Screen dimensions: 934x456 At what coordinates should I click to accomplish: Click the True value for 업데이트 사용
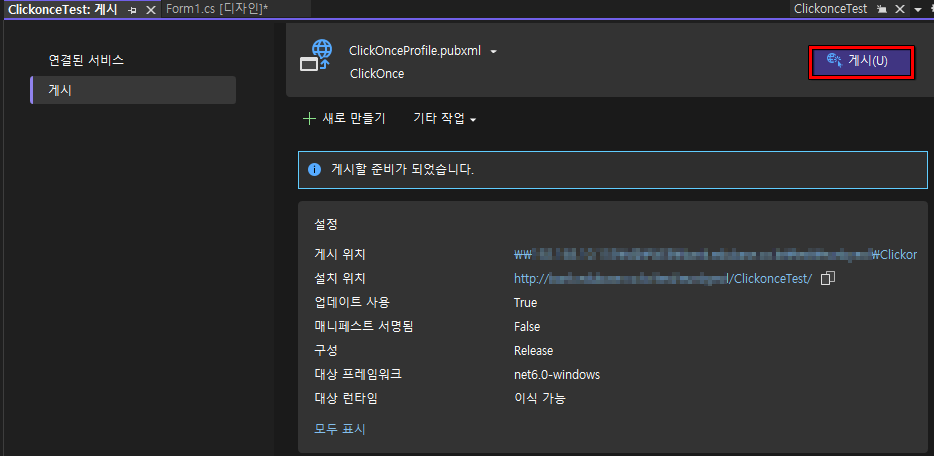(525, 302)
